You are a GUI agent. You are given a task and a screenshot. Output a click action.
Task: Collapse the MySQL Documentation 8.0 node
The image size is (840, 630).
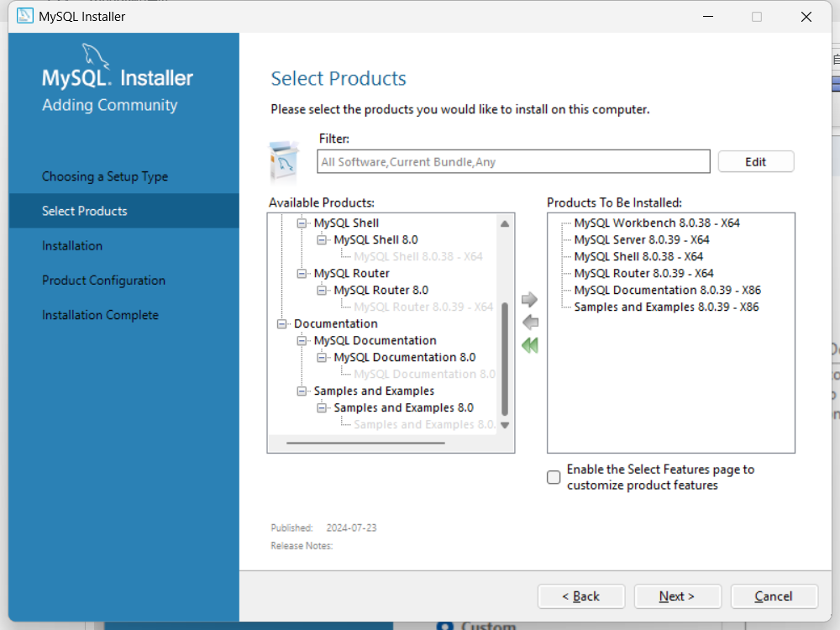pos(322,357)
